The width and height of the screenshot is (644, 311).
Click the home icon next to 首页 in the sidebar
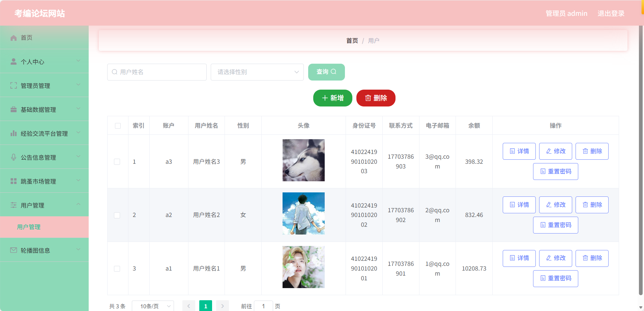pos(13,38)
